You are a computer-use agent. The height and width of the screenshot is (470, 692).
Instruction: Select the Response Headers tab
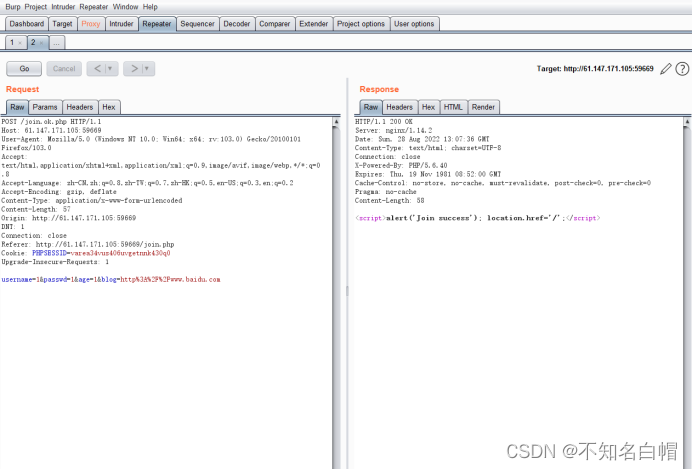(399, 107)
